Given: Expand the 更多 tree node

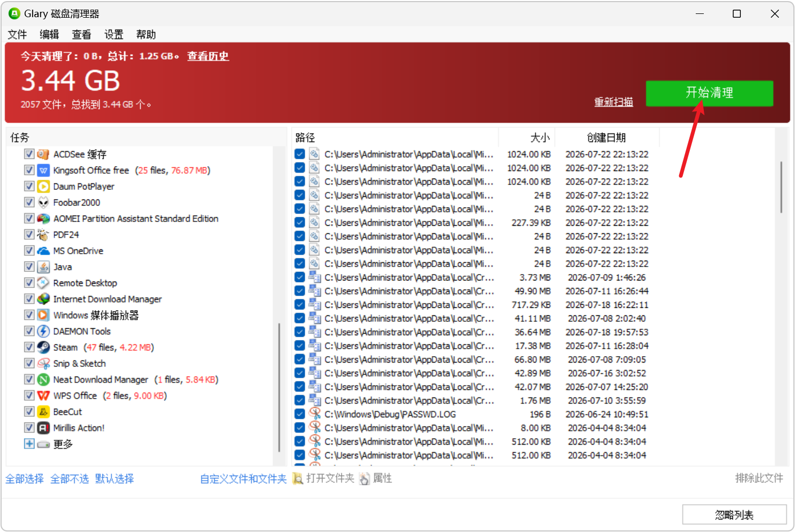Looking at the screenshot, I should pos(30,444).
